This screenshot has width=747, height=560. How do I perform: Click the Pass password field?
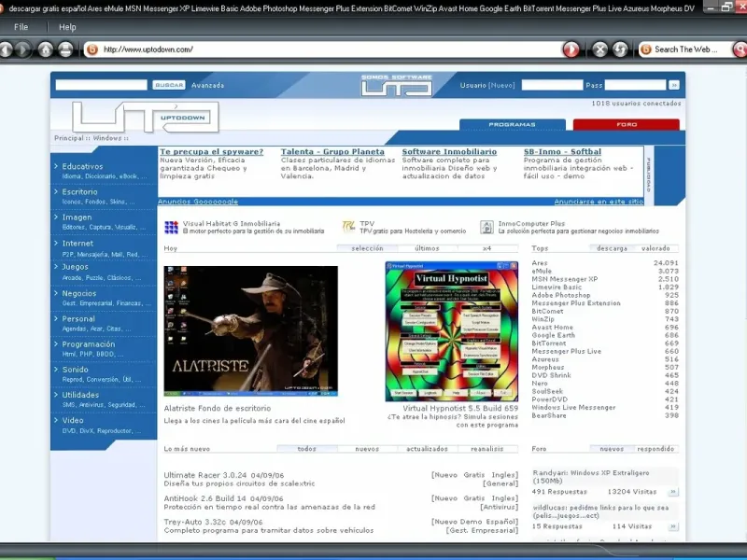[635, 85]
